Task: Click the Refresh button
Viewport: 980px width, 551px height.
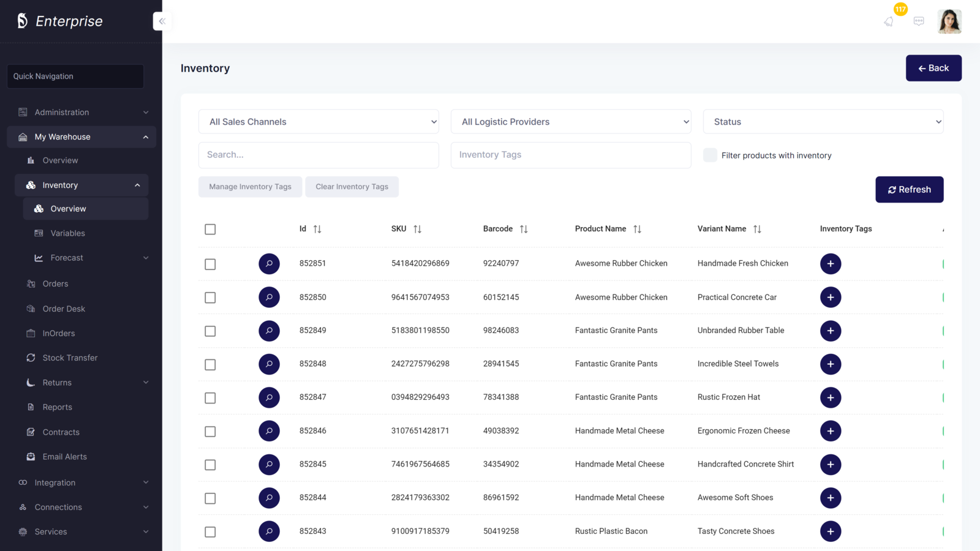Action: click(x=909, y=189)
